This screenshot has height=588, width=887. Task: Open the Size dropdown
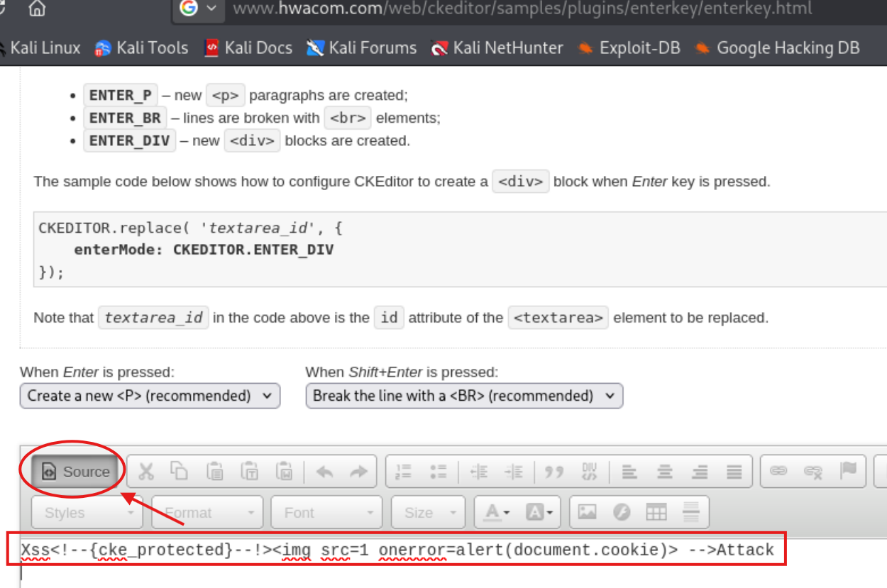pos(429,512)
